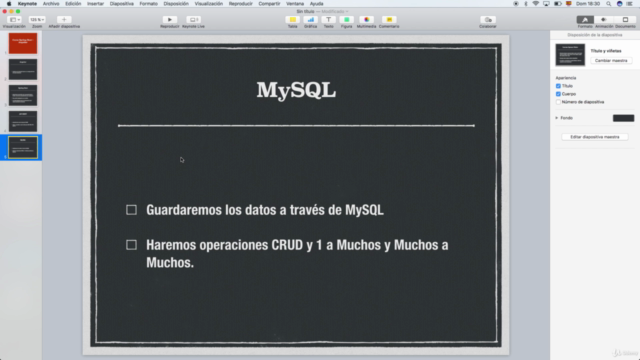Open the Insertar menu
Viewport: 640px width, 360px height.
96,4
